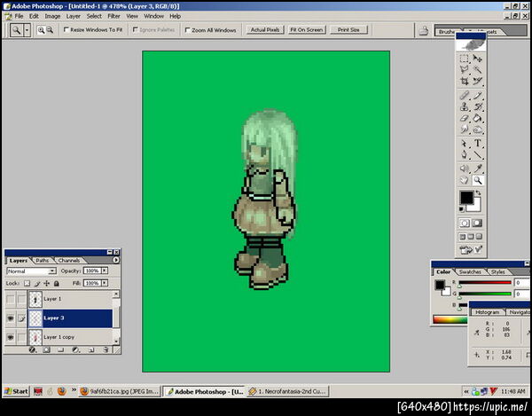
Task: Click Zoom Out icon in options bar
Action: (50, 30)
